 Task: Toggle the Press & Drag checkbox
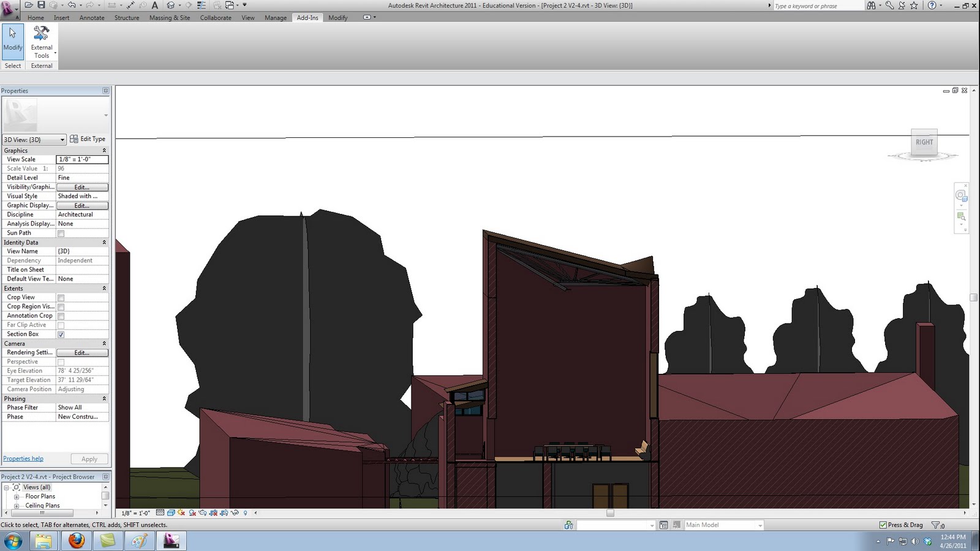point(883,525)
